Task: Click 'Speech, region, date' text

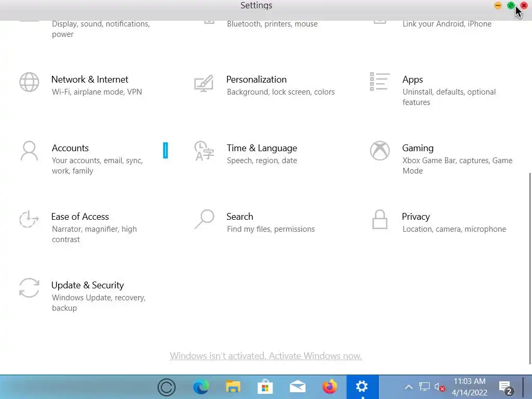Action: click(x=262, y=161)
